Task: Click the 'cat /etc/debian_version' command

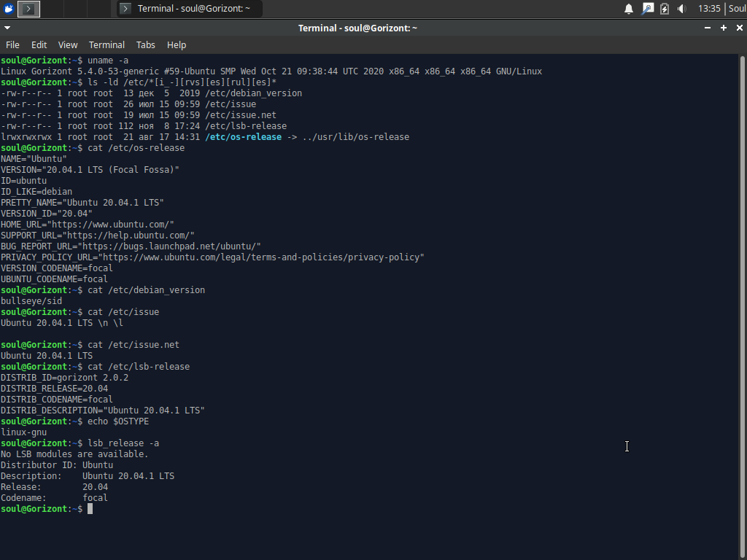Action: click(x=146, y=290)
